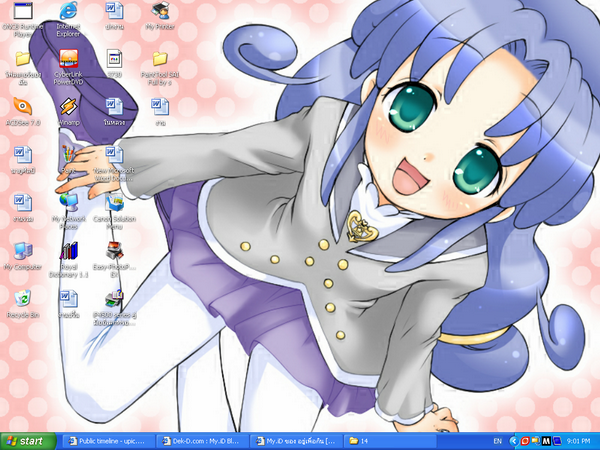Switch to folder 14 taskbar window

click(388, 441)
